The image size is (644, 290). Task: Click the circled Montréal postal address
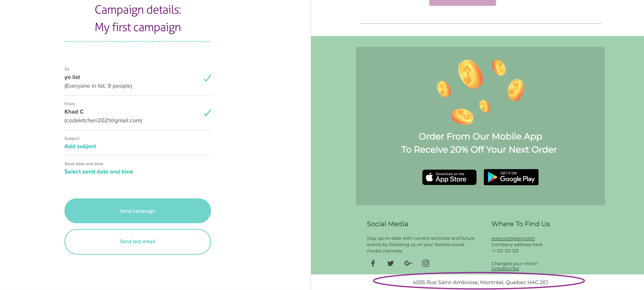[480, 282]
